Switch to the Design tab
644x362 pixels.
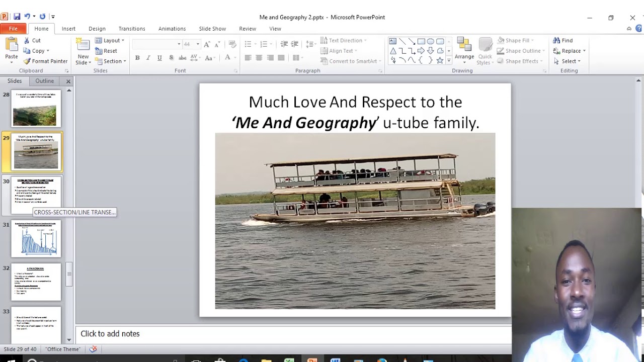click(x=97, y=29)
